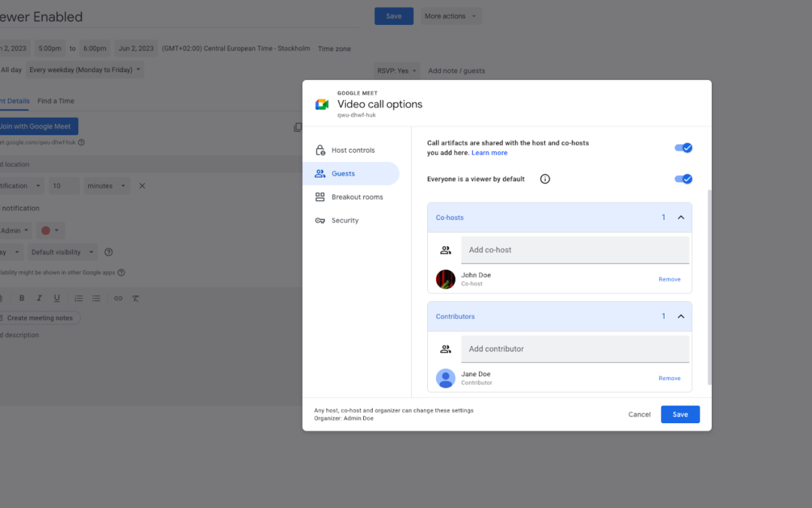Image resolution: width=812 pixels, height=508 pixels.
Task: Select the Guests section
Action: coord(351,173)
